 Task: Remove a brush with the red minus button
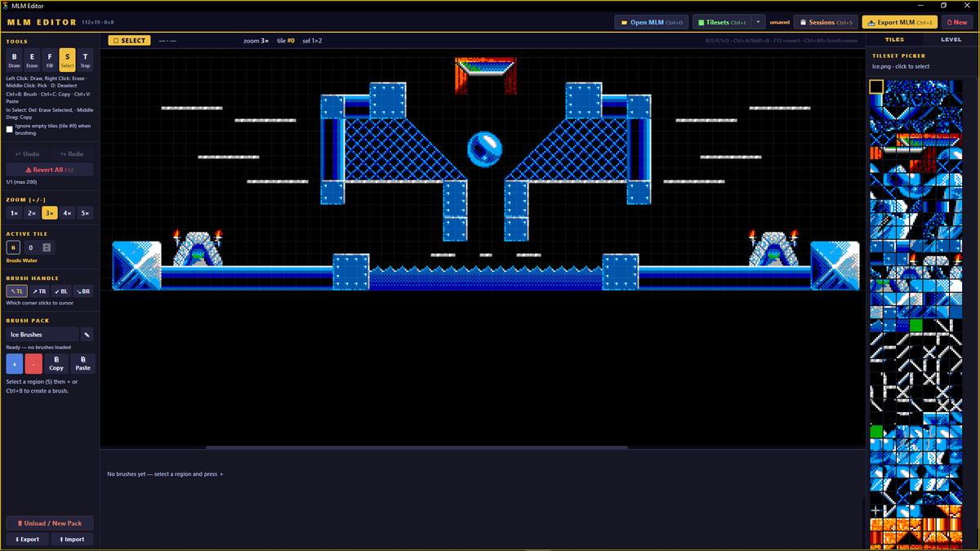[x=33, y=364]
